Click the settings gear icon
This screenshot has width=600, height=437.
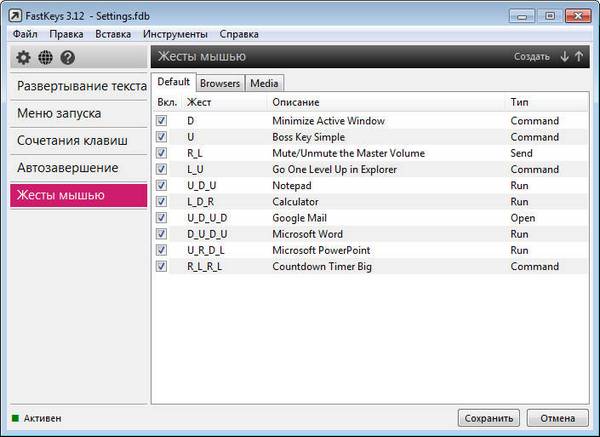(25, 57)
